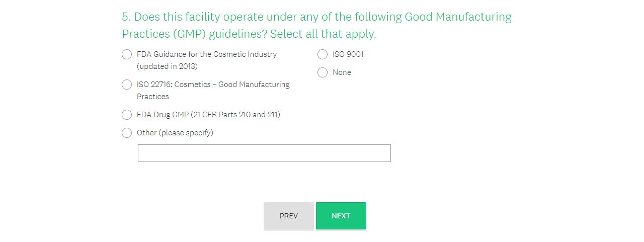Click the wrapped 'Practices' line under ISO 22716
The width and height of the screenshot is (644, 242).
click(x=153, y=97)
